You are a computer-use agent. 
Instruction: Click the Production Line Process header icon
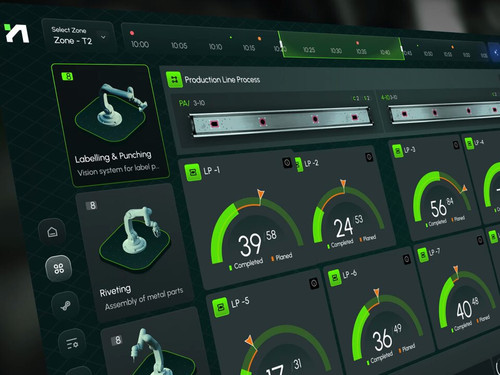(x=174, y=79)
